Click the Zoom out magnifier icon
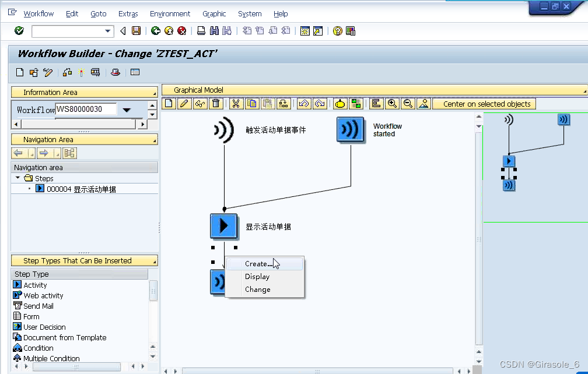The width and height of the screenshot is (588, 374). point(408,104)
